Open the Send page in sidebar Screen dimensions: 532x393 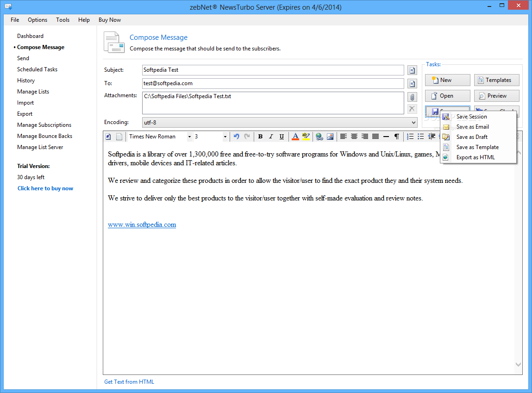coord(23,58)
